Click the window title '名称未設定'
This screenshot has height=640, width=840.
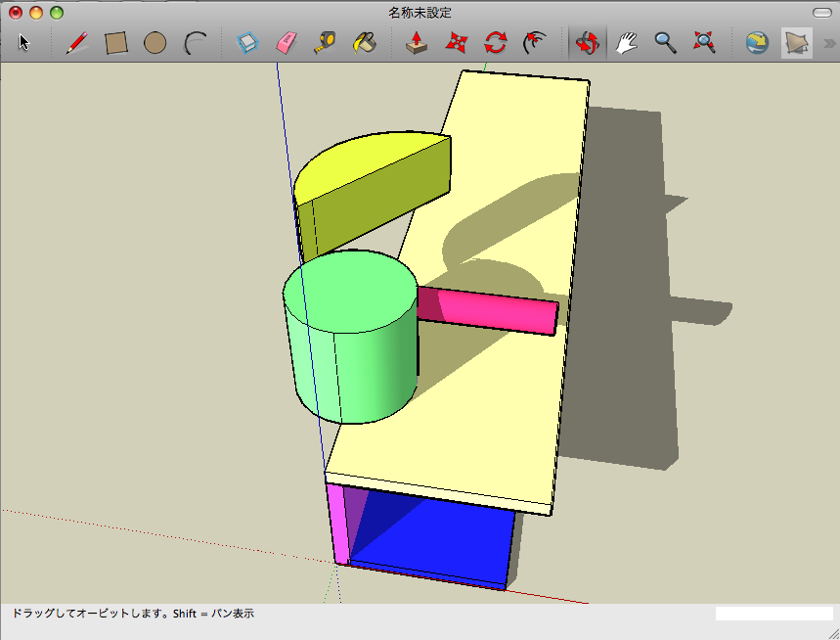pos(420,13)
